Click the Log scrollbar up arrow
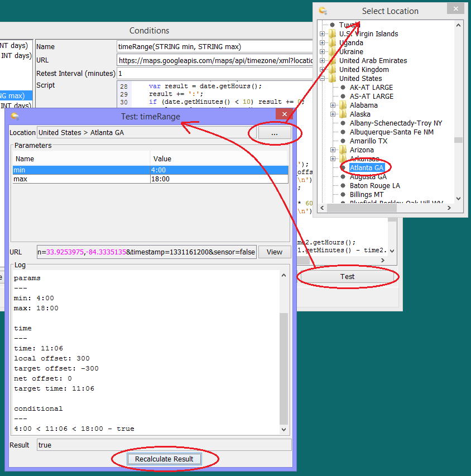Screen dimensions: 471x476 click(x=284, y=275)
